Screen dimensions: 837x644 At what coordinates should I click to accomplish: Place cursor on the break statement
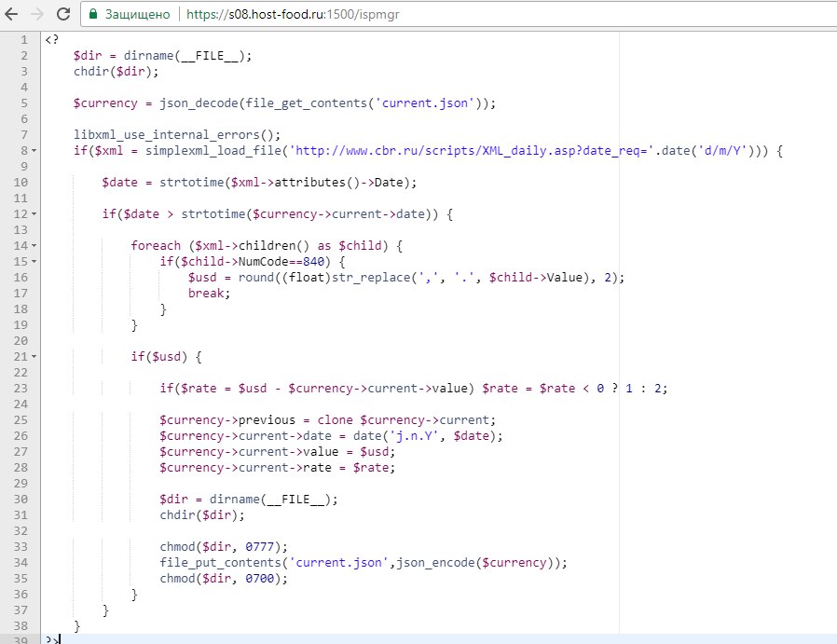(x=209, y=294)
